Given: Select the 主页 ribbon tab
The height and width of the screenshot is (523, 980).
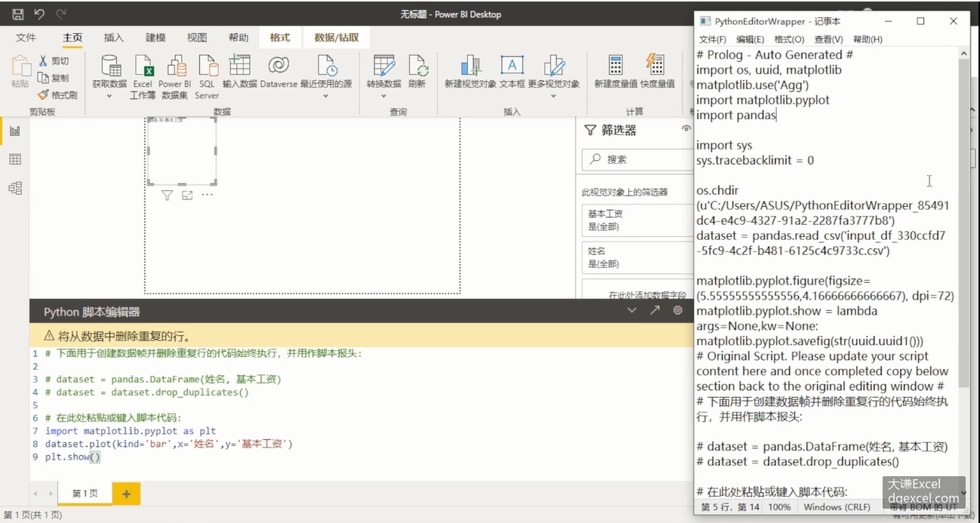Looking at the screenshot, I should [x=72, y=38].
